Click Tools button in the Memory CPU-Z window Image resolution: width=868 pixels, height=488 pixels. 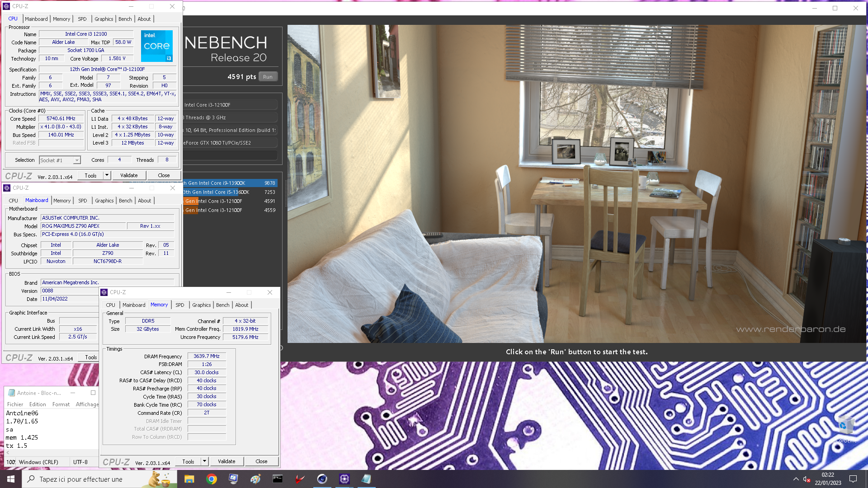[188, 461]
